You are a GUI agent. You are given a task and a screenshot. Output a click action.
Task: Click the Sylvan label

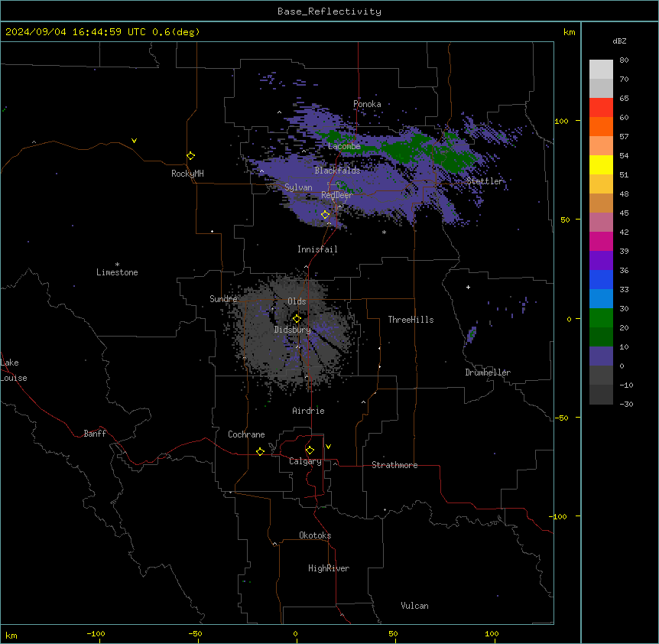point(298,187)
